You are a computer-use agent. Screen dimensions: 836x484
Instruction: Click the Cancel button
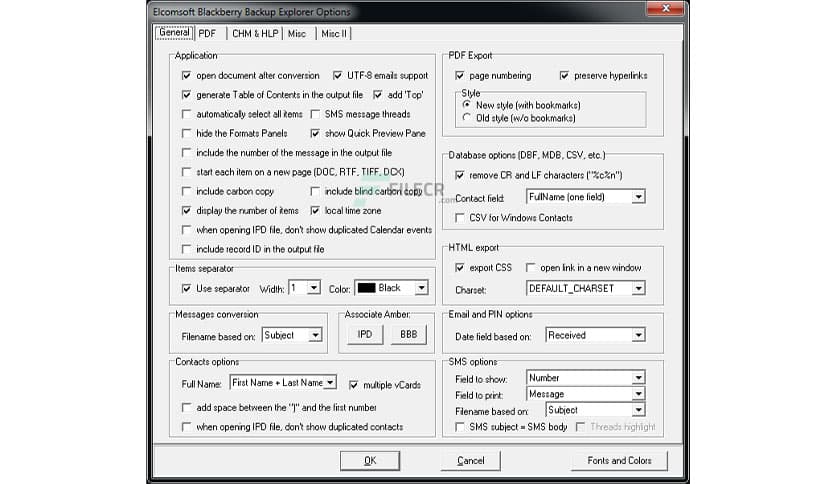[x=471, y=461]
